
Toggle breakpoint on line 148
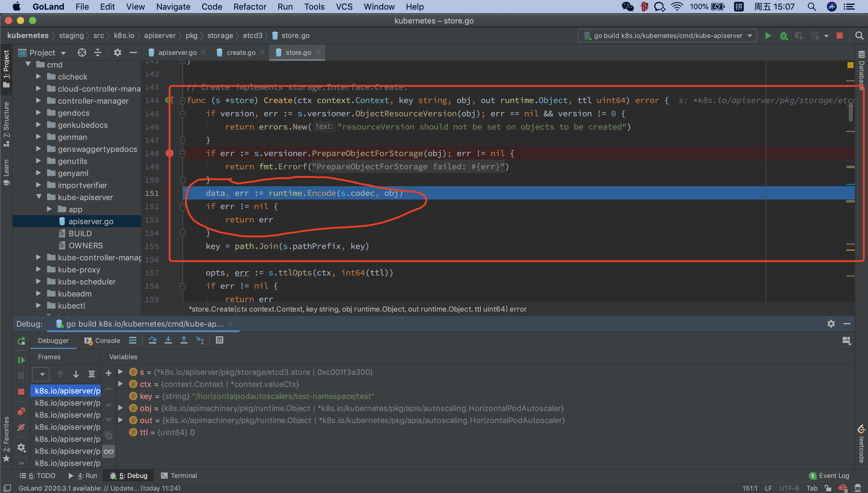[x=170, y=153]
